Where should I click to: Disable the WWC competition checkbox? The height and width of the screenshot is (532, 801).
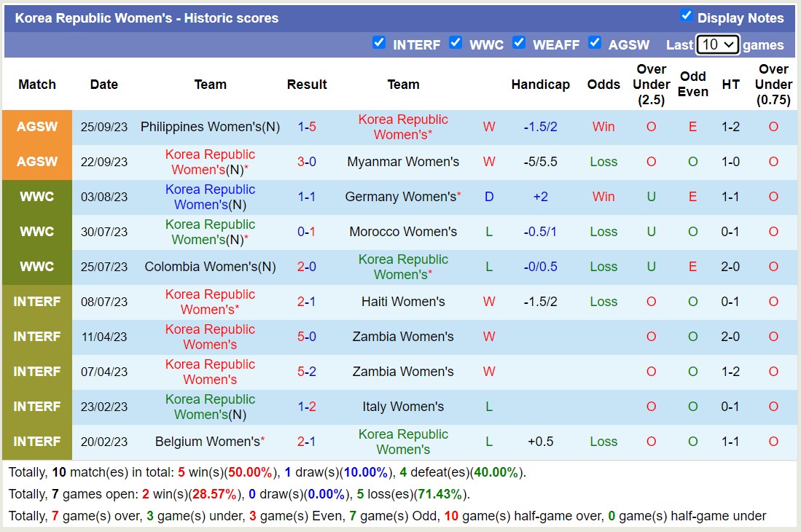click(x=456, y=43)
